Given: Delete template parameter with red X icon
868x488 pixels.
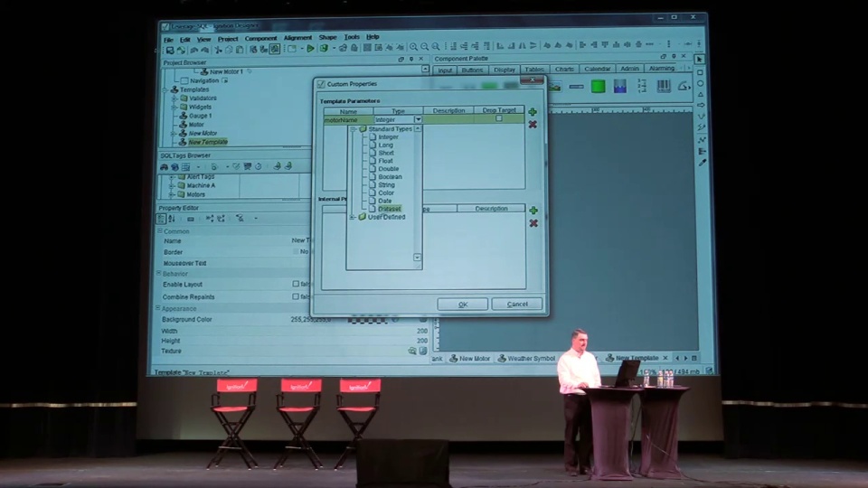Looking at the screenshot, I should [x=533, y=125].
